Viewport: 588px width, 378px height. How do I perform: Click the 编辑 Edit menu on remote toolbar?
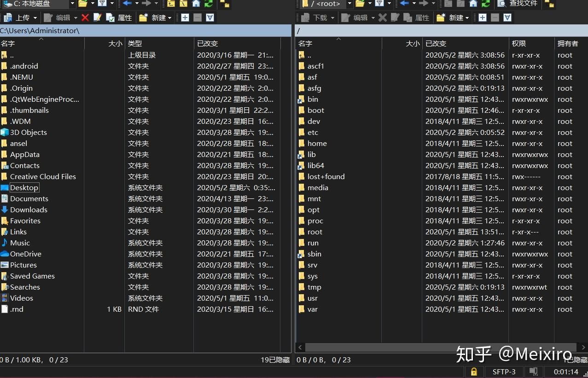(361, 17)
